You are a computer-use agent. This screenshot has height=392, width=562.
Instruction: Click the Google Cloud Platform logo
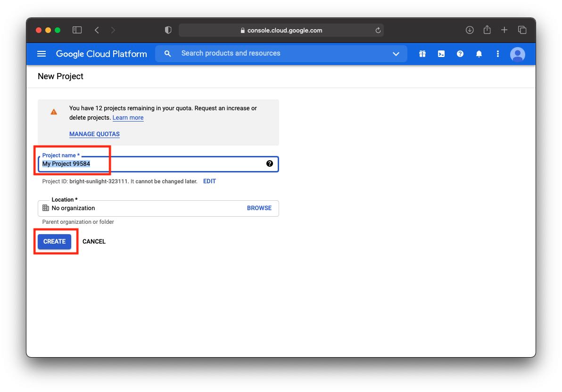101,54
